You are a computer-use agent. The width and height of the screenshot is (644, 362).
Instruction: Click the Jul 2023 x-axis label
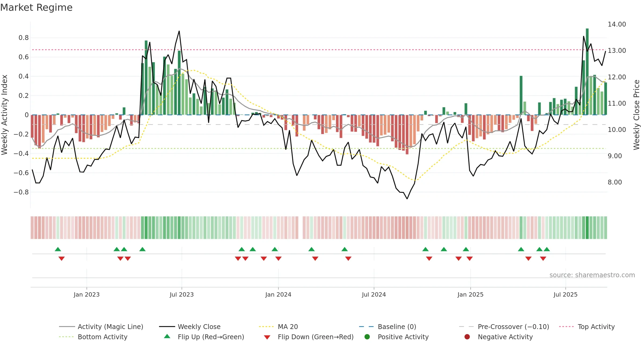coord(182,294)
